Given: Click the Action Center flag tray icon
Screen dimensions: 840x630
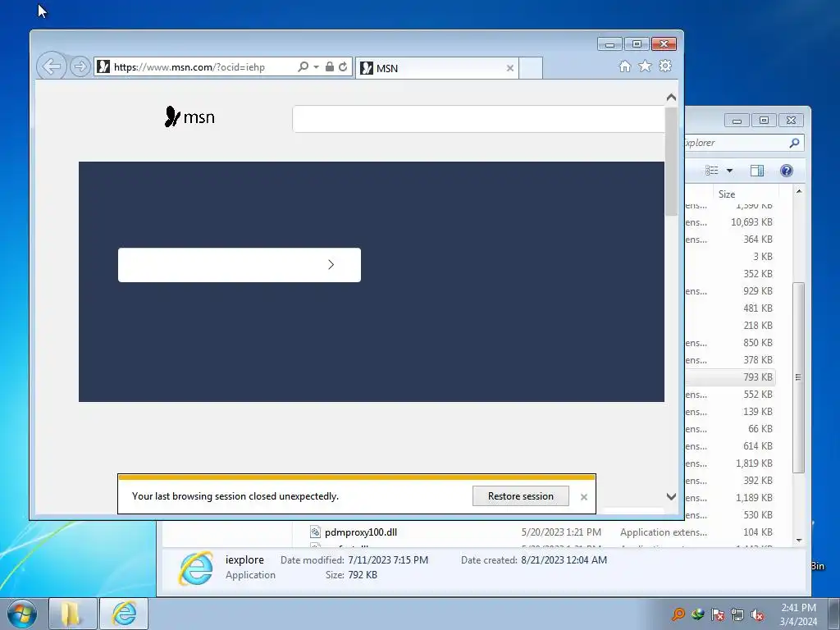Looking at the screenshot, I should pos(717,614).
